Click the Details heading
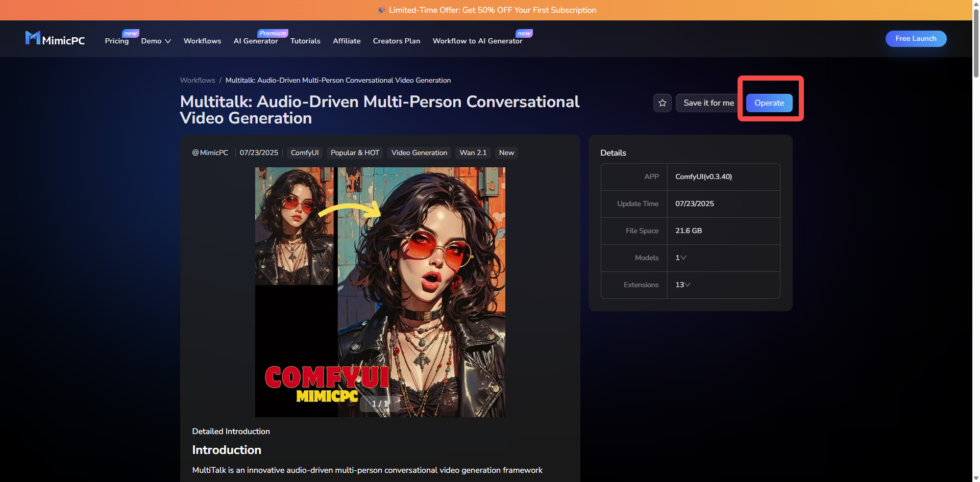980x482 pixels. click(x=613, y=153)
